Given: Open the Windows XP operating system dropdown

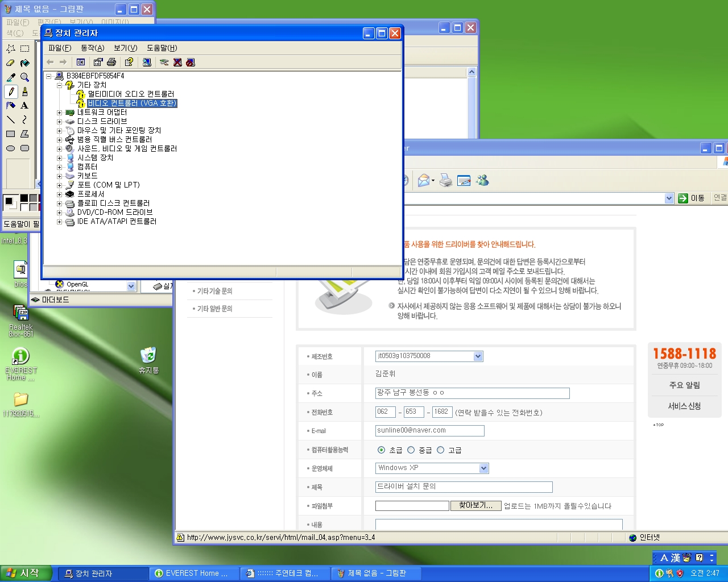Looking at the screenshot, I should click(483, 468).
